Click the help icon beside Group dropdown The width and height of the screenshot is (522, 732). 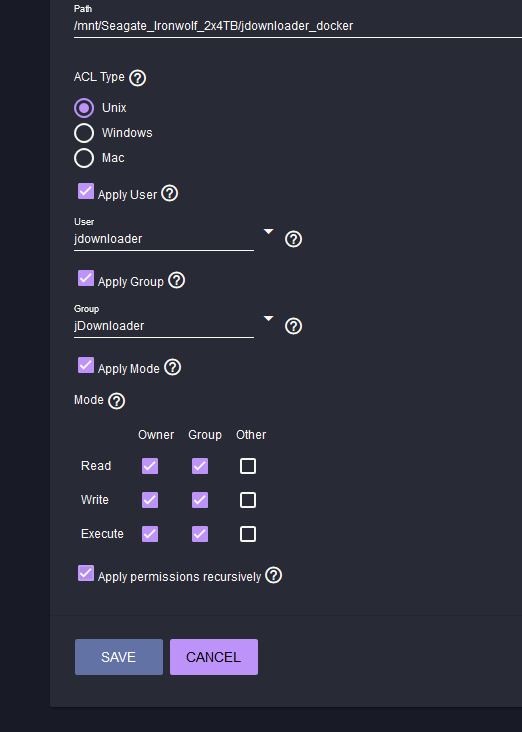[x=293, y=326]
